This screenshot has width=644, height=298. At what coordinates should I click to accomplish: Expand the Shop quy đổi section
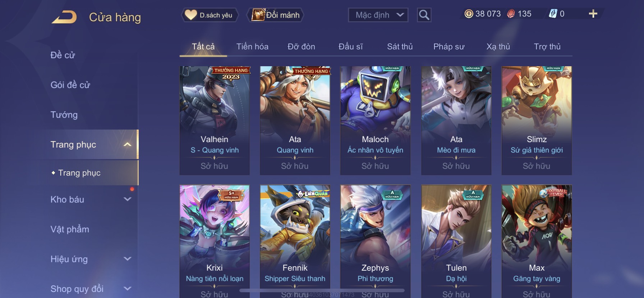tap(128, 288)
